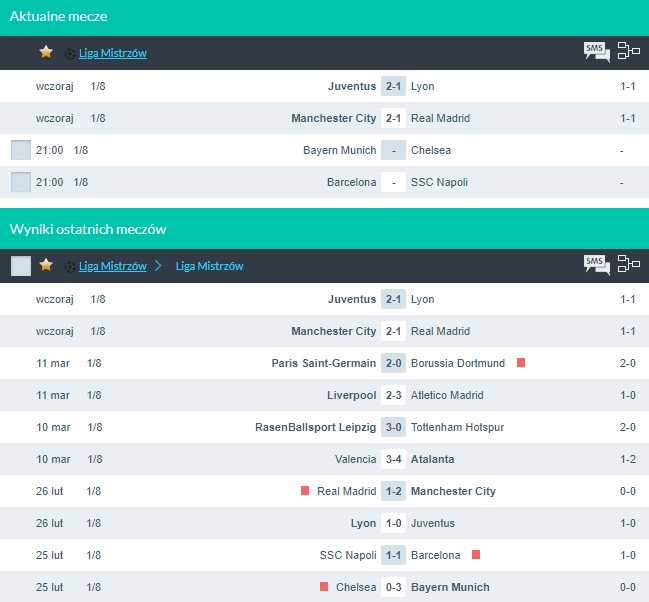Click the SMS icon in Aktualne mecze header
The width and height of the screenshot is (649, 602).
click(x=597, y=52)
